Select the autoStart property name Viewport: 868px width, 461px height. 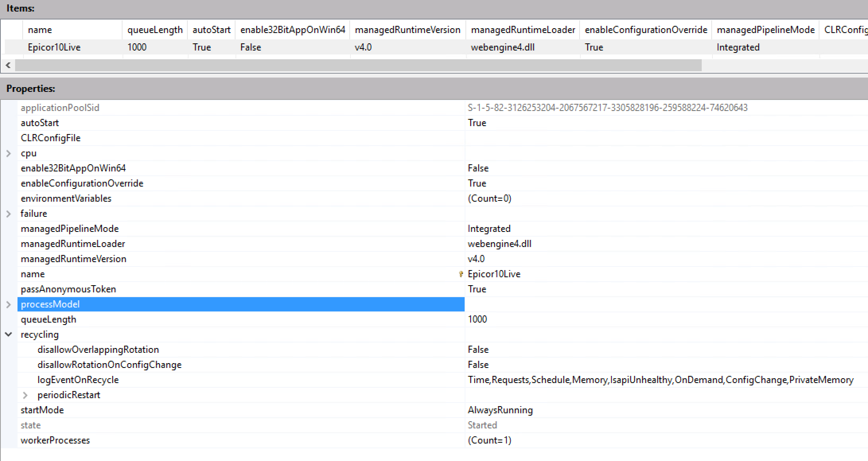pyautogui.click(x=40, y=123)
